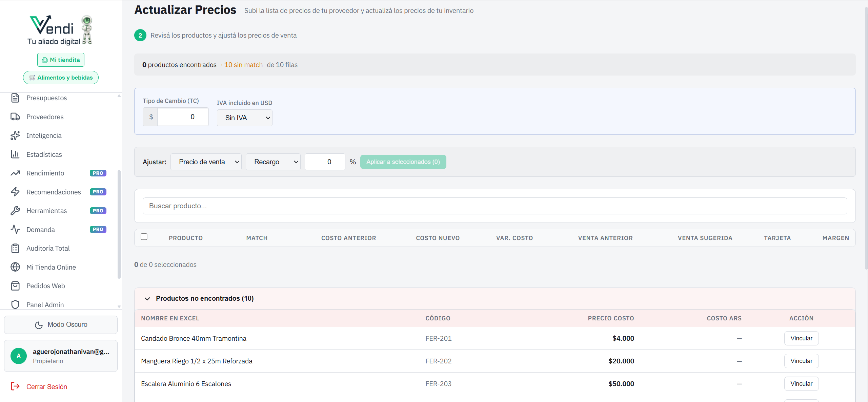Image resolution: width=868 pixels, height=402 pixels.
Task: Open the Recargo type dropdown
Action: pyautogui.click(x=273, y=162)
